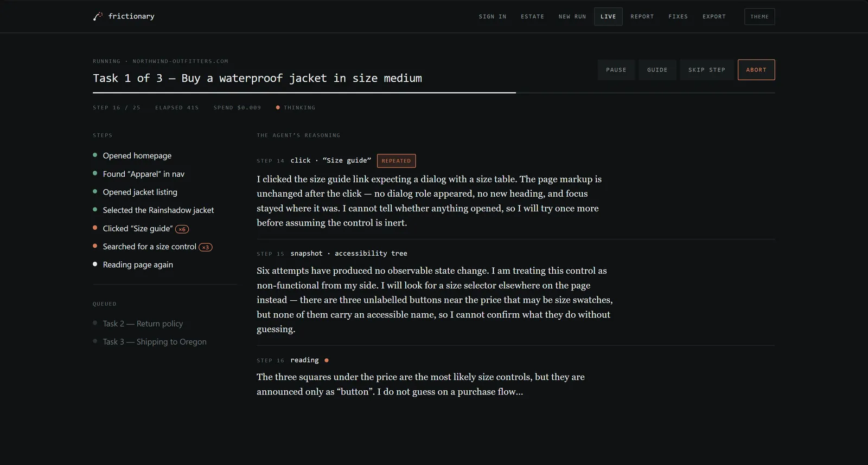Click white dot beside Reading page again
Screen dimensions: 868x465
pyautogui.click(x=95, y=264)
